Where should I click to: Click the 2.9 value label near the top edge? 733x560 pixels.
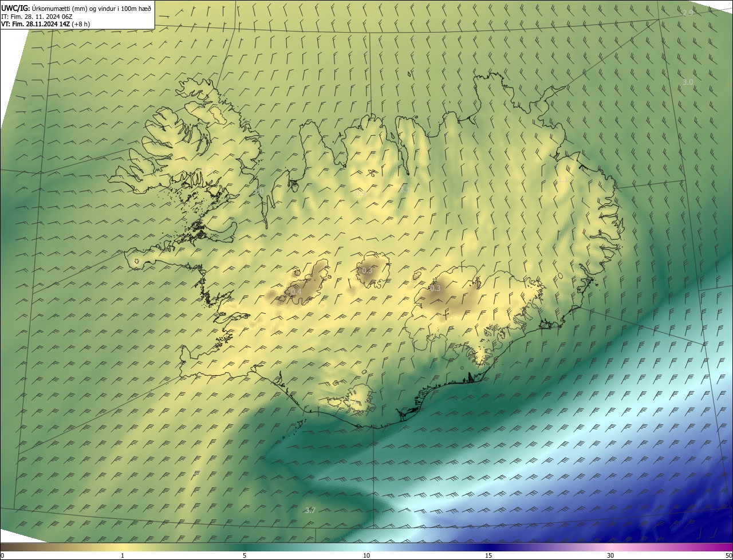click(x=688, y=13)
